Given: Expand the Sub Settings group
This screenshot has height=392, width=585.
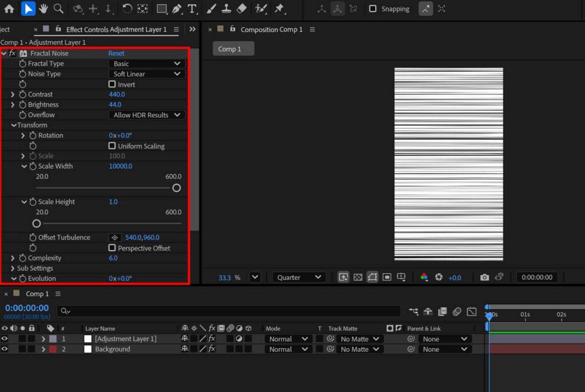Looking at the screenshot, I should 13,268.
